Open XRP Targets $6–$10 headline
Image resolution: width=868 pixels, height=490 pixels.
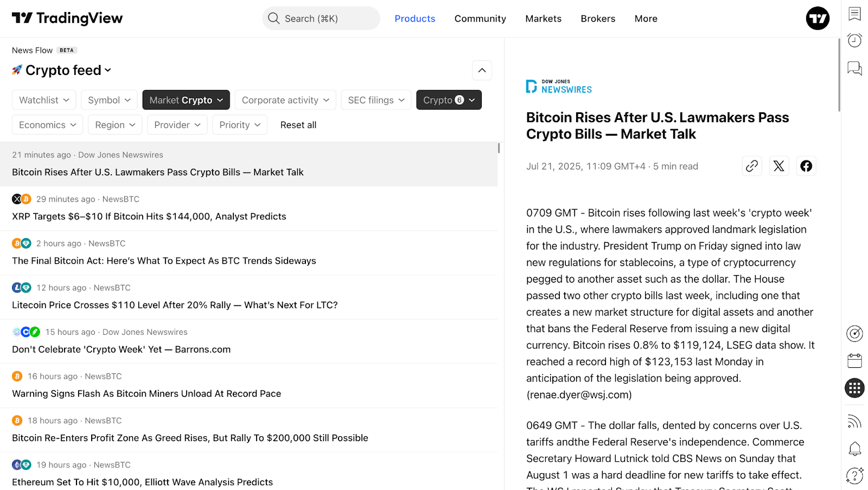[x=149, y=217]
